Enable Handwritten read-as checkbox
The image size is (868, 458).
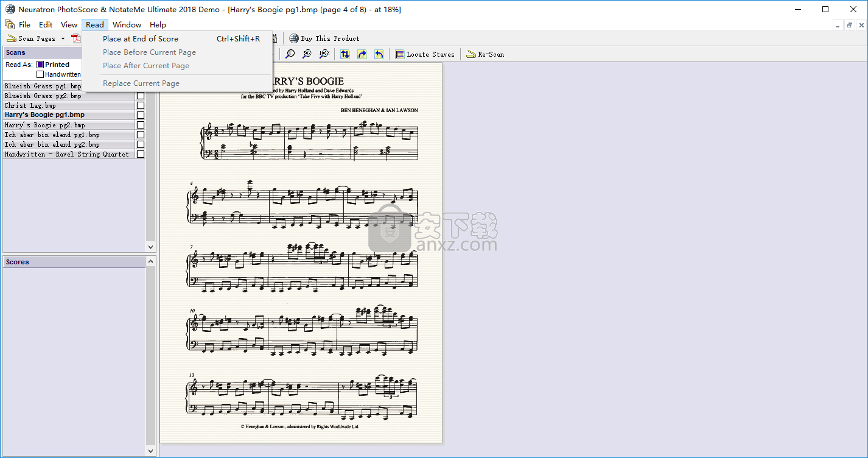(x=40, y=74)
